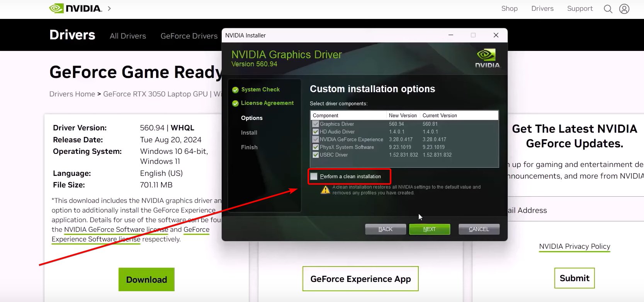Click green checkmark icon beside License Agreement
This screenshot has width=644, height=302.
pos(235,103)
